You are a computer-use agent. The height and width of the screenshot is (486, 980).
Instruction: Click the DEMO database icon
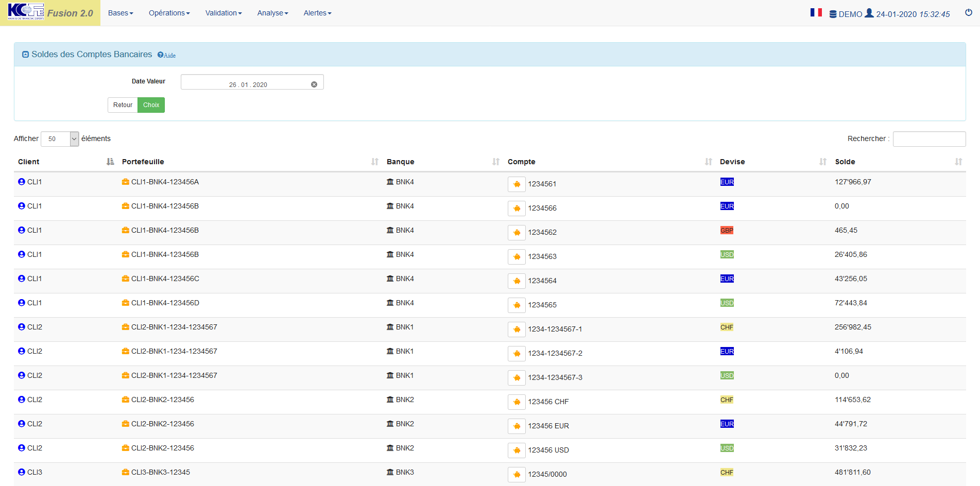833,14
